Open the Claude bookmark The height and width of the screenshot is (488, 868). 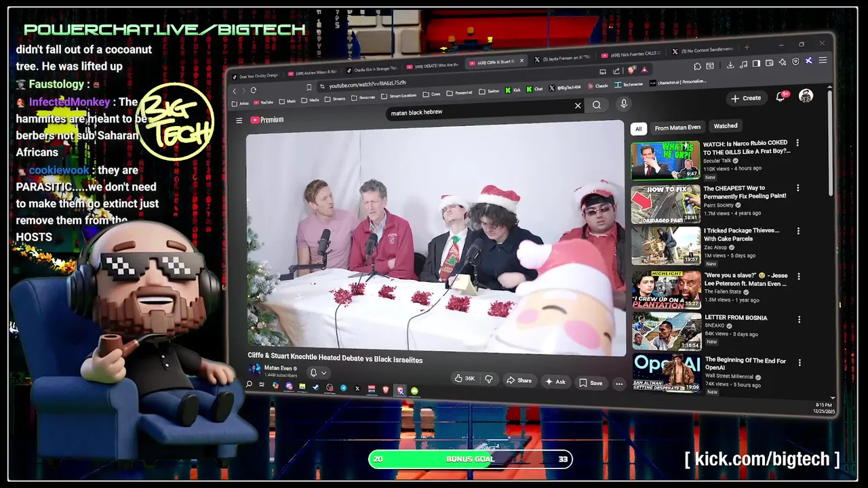coord(597,85)
